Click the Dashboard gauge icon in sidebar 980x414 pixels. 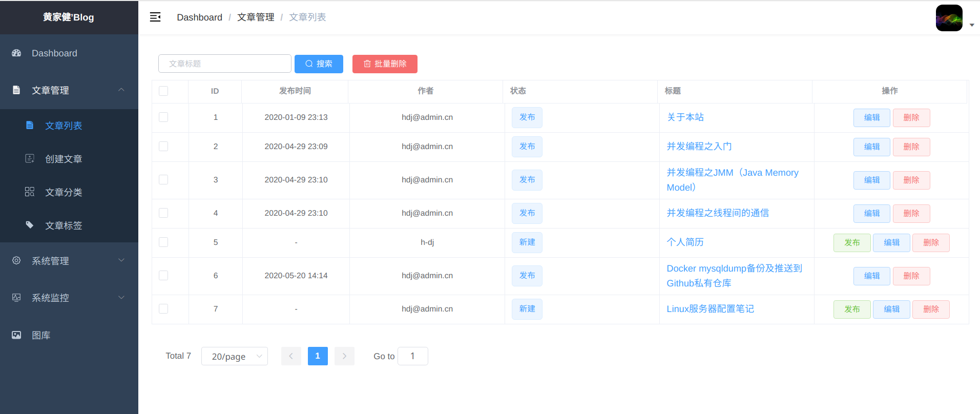(16, 53)
